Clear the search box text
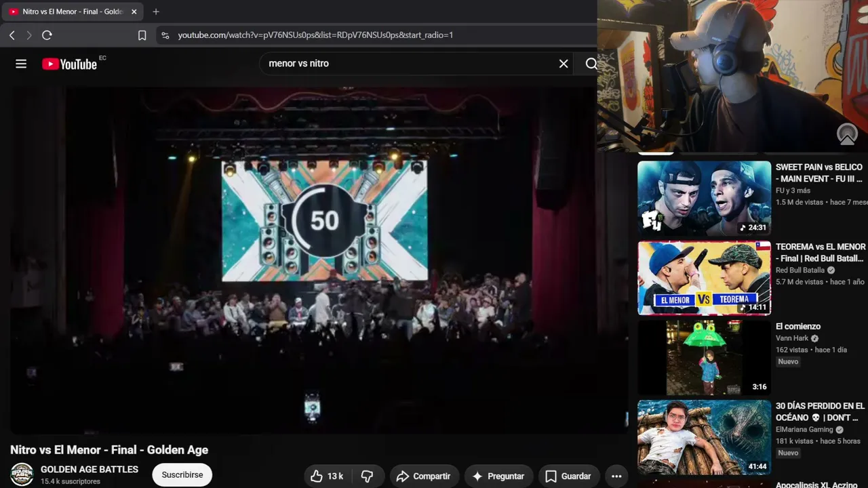 pos(564,64)
